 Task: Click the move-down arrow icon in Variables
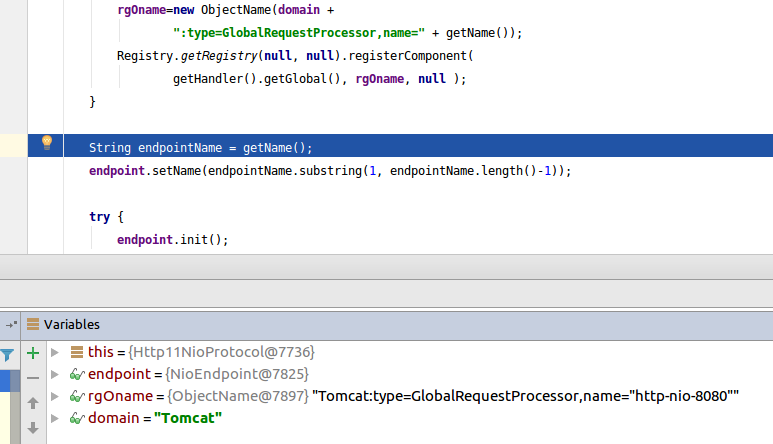pos(33,427)
